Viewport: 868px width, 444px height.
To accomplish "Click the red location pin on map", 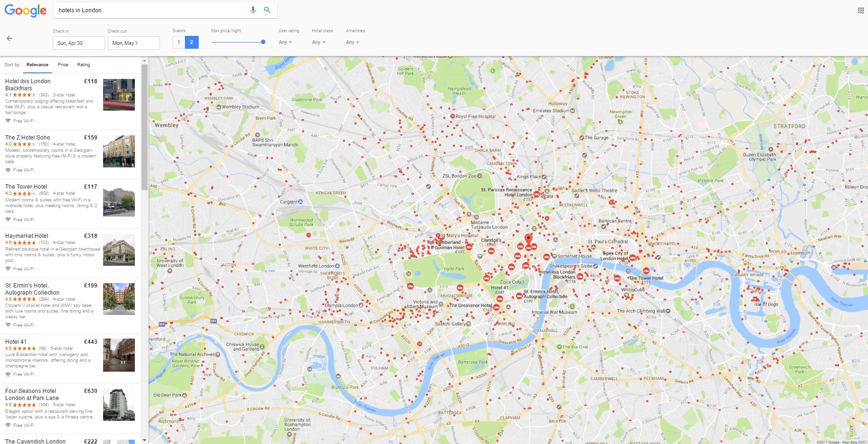I will click(528, 238).
